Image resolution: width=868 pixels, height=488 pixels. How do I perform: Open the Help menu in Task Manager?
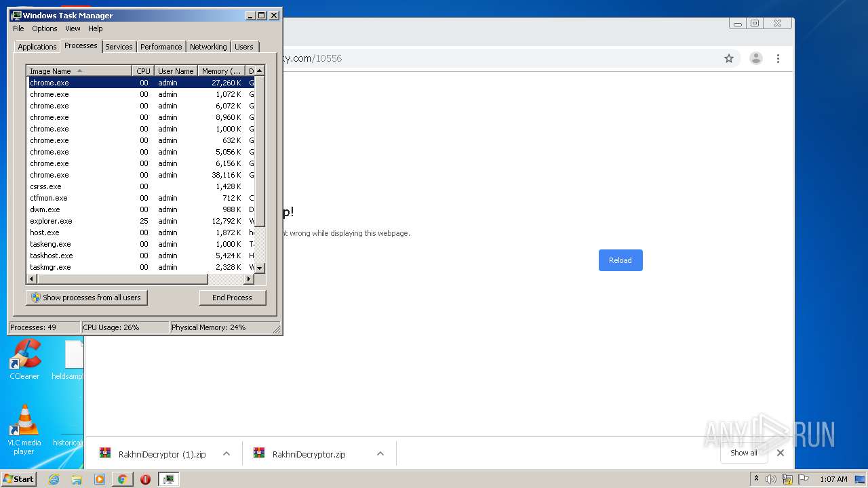[x=96, y=28]
